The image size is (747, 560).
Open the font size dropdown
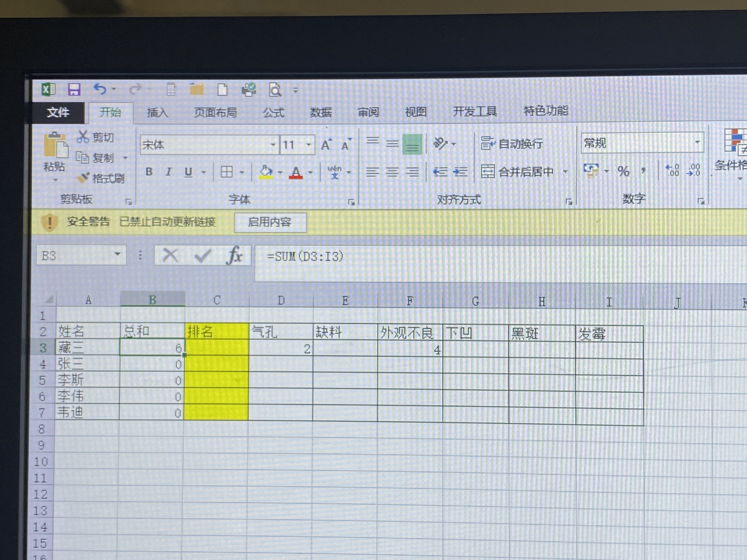click(x=308, y=145)
